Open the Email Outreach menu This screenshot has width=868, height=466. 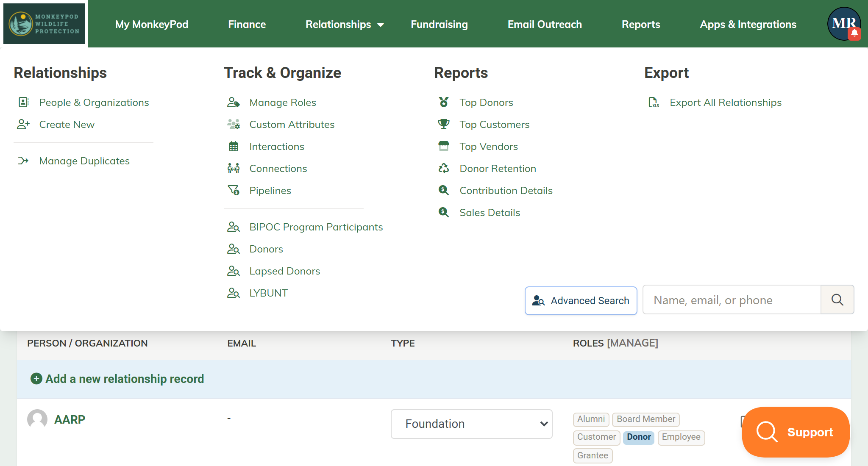pyautogui.click(x=544, y=24)
